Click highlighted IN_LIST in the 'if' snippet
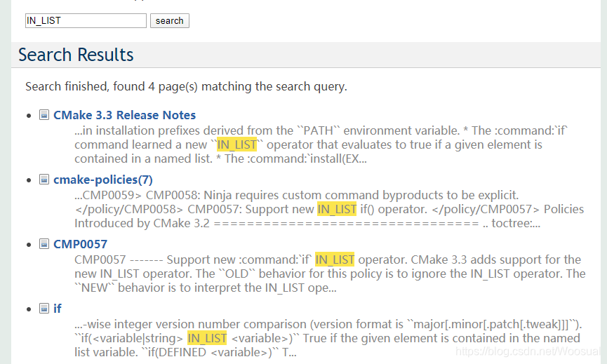This screenshot has width=607, height=364. click(207, 339)
